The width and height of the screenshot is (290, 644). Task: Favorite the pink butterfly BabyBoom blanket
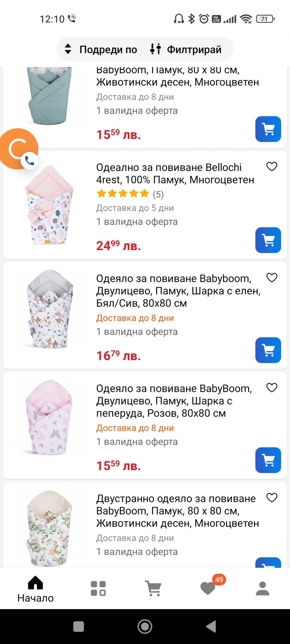tap(272, 388)
